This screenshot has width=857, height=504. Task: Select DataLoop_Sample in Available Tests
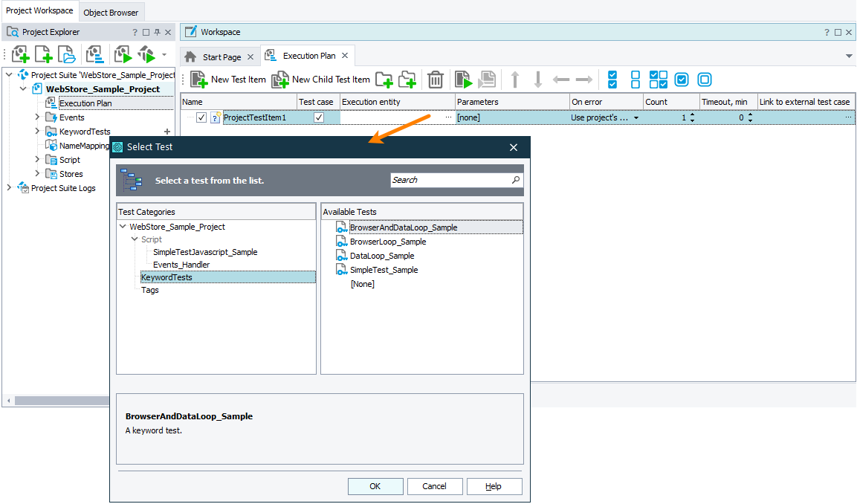pos(381,256)
